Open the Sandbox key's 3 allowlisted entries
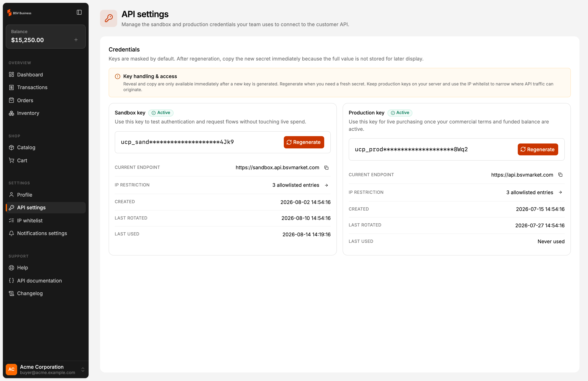Image resolution: width=588 pixels, height=381 pixels. [x=296, y=185]
